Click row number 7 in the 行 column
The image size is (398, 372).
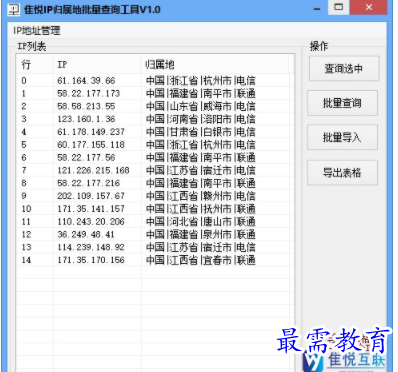[x=24, y=170]
